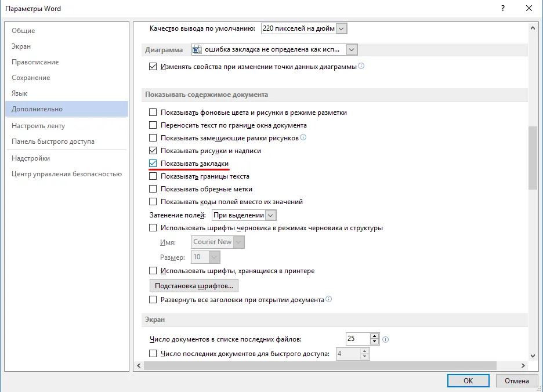
Task: Uncheck Показывать рисунки и надписи
Action: tap(153, 151)
